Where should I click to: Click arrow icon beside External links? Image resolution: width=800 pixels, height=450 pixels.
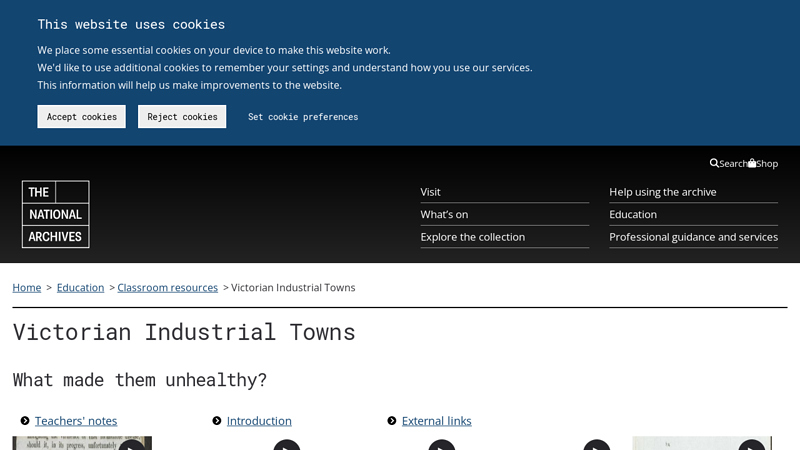tap(391, 421)
